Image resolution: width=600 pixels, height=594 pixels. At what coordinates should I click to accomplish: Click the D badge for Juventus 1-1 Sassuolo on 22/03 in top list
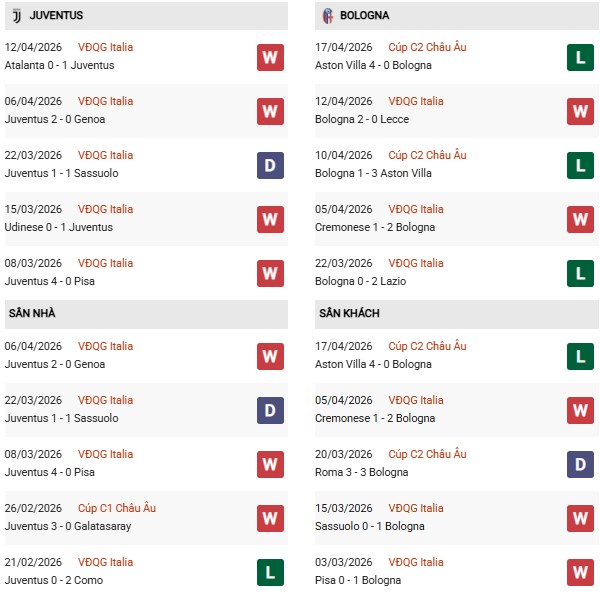click(270, 165)
